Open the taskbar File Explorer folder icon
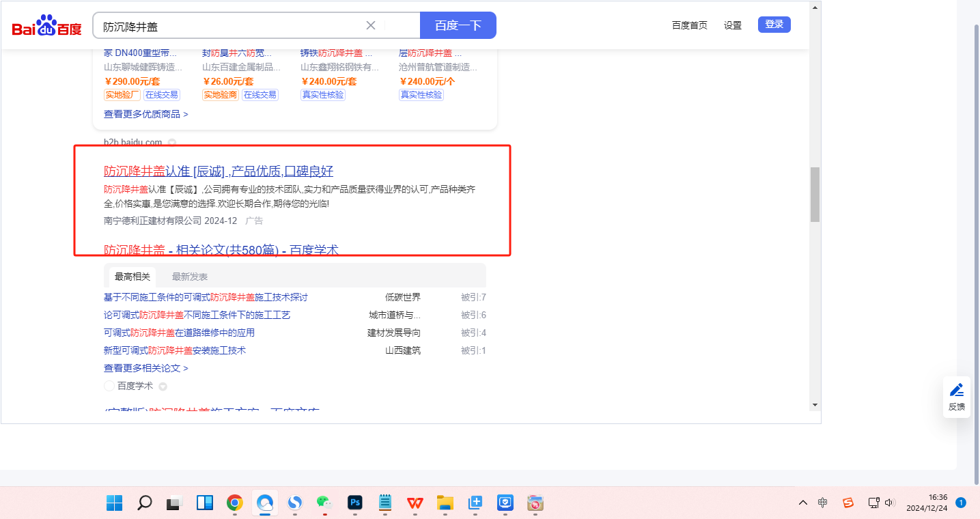Viewport: 980px width, 519px height. 445,503
